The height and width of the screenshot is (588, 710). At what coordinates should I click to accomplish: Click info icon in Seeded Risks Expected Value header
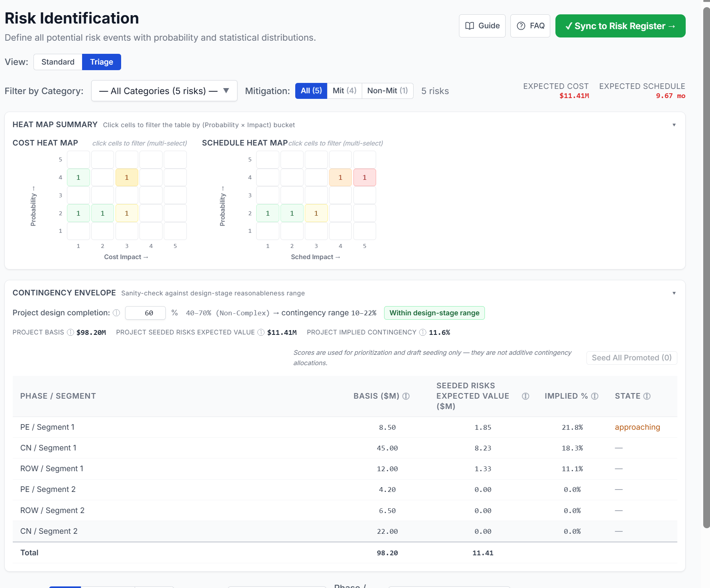click(x=526, y=396)
